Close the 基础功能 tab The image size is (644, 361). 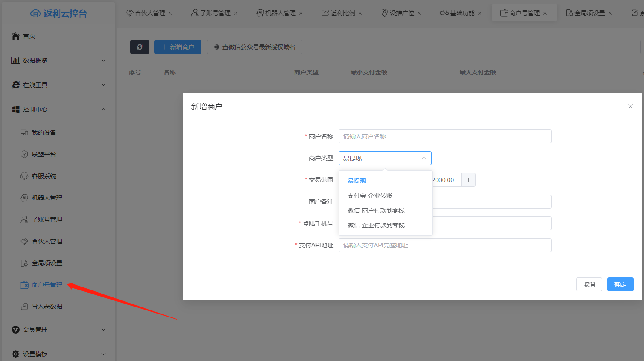(x=480, y=13)
